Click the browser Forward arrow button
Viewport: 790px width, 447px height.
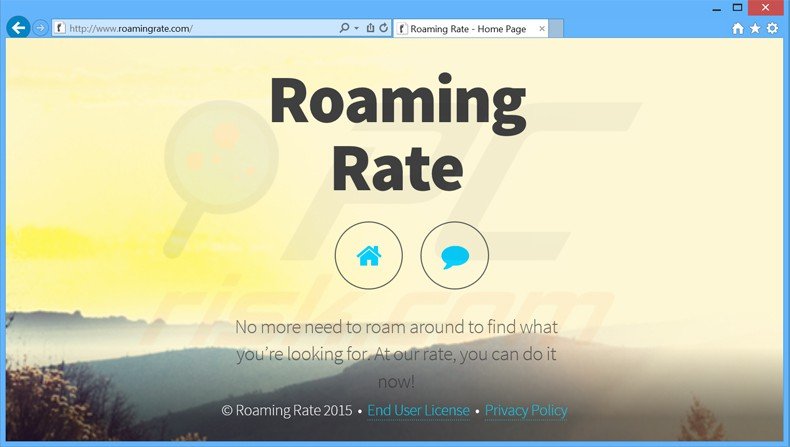pyautogui.click(x=40, y=28)
